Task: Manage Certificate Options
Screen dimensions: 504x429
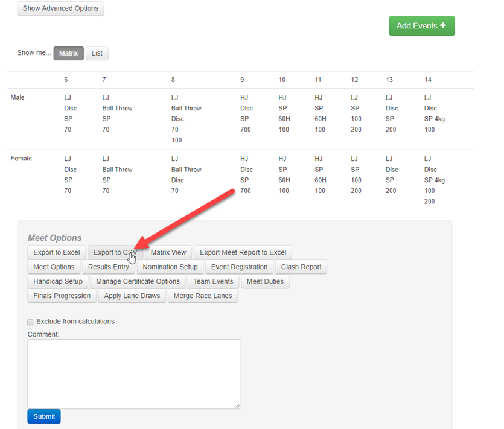Action: pos(138,281)
